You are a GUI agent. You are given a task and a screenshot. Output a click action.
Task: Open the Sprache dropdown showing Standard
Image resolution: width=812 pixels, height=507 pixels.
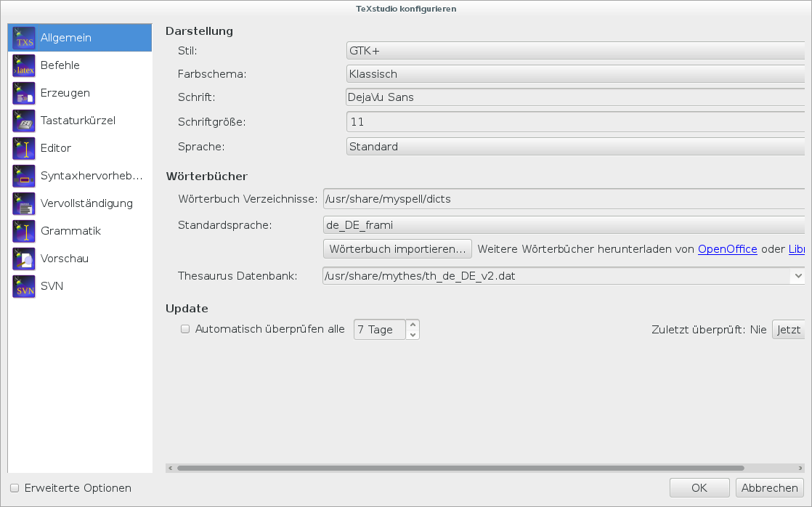[x=575, y=147]
